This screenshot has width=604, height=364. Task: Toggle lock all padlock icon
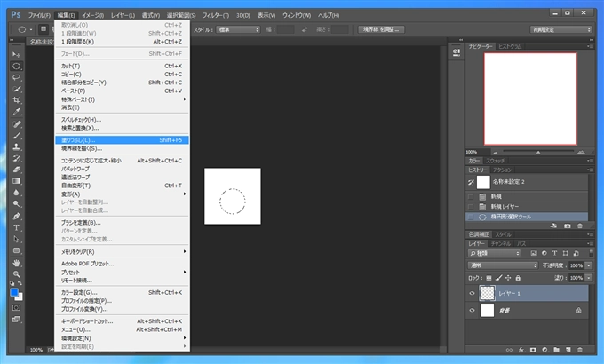[518, 278]
